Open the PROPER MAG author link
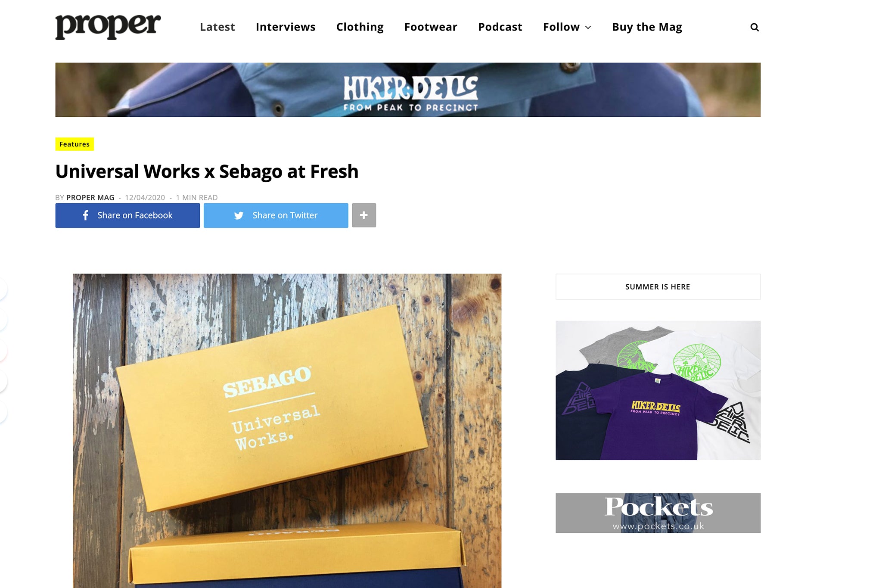The width and height of the screenshot is (882, 588). pos(90,198)
